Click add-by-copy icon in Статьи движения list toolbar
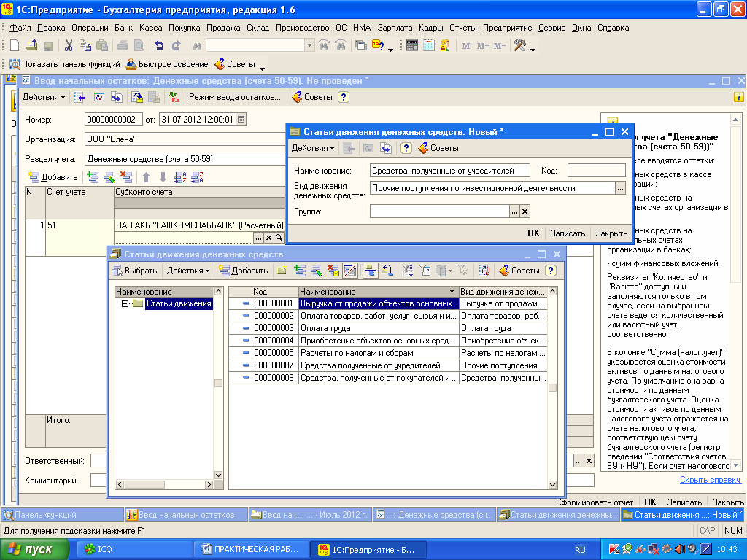Image resolution: width=747 pixels, height=560 pixels. (300, 271)
